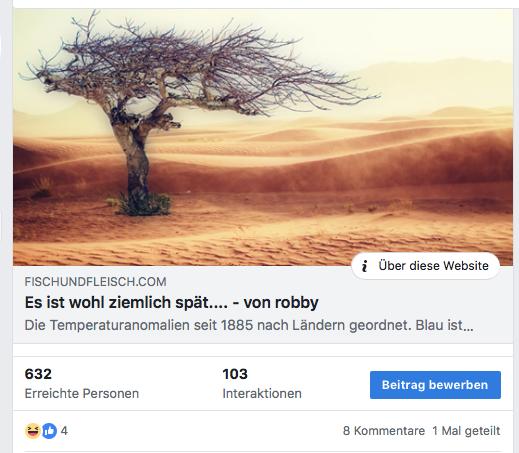Click the laughing Haha reaction emoji
This screenshot has height=453, width=519.
point(33,431)
